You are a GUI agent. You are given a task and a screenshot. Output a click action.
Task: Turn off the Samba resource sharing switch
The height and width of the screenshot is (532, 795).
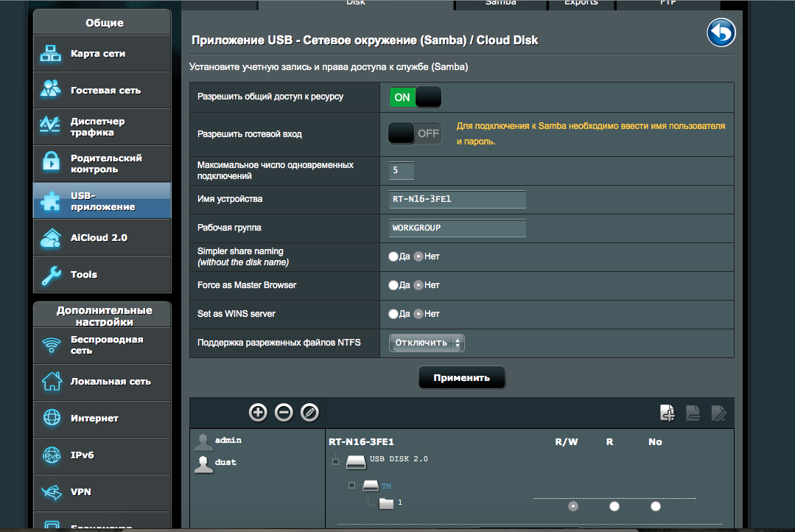pos(415,97)
